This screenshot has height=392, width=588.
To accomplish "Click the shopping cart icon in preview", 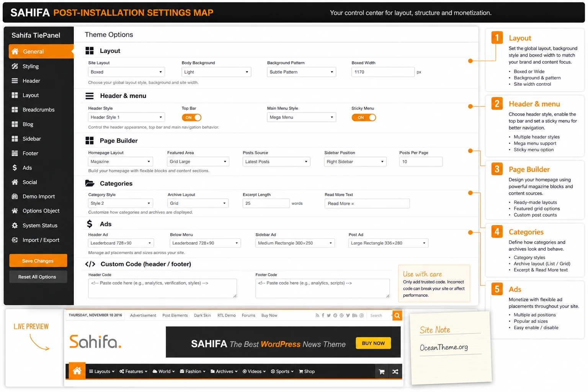I will point(382,372).
